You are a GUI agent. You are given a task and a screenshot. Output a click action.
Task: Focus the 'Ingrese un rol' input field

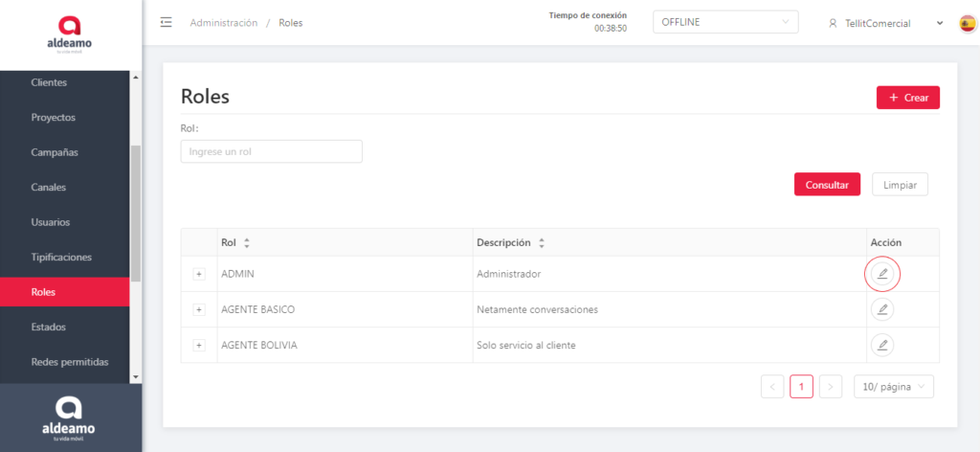271,151
